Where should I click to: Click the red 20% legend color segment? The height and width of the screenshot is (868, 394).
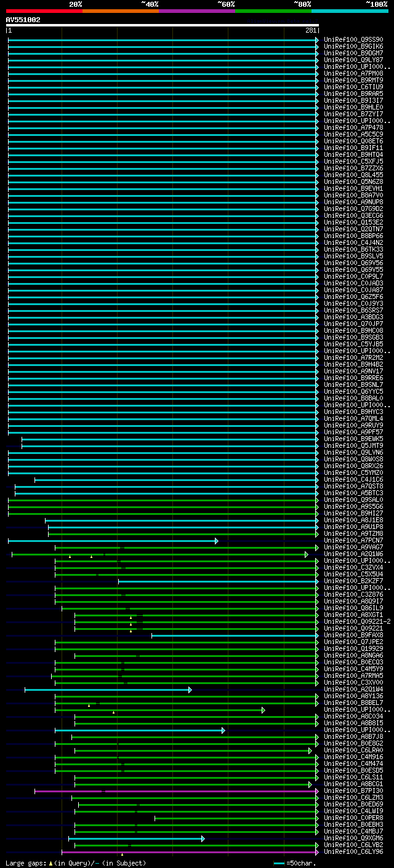coord(44,10)
